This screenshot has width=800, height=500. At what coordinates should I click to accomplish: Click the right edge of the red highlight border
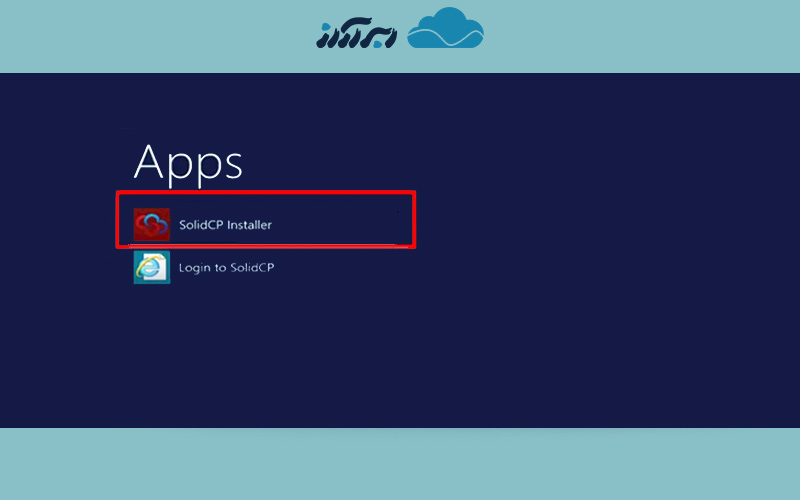point(414,220)
